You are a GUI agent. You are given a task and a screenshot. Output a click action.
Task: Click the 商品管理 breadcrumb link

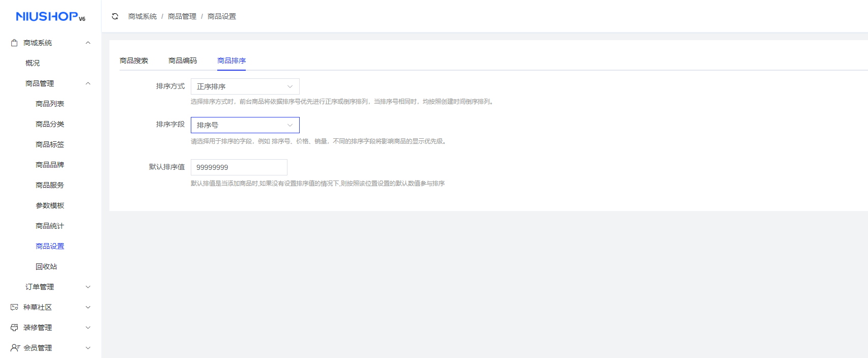182,16
